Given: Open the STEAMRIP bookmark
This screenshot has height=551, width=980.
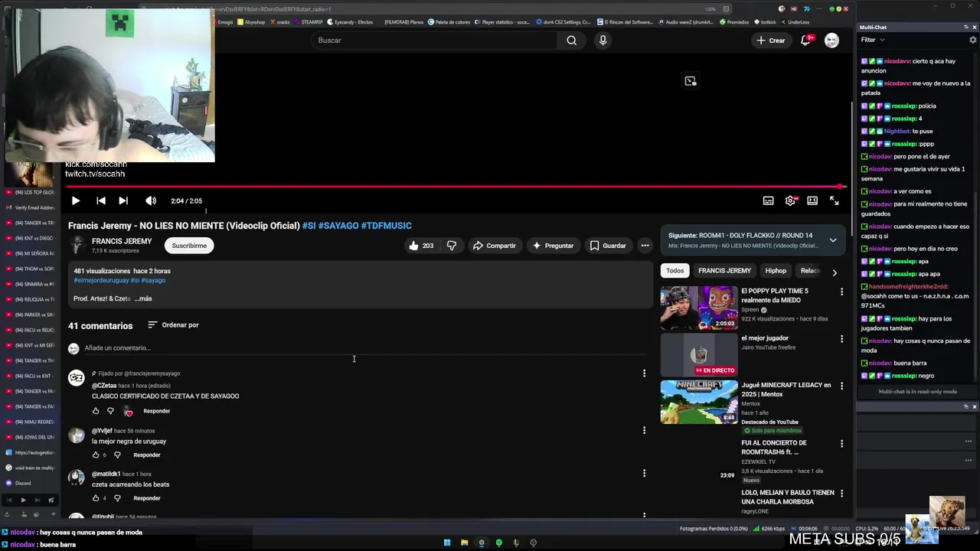Looking at the screenshot, I should [309, 22].
